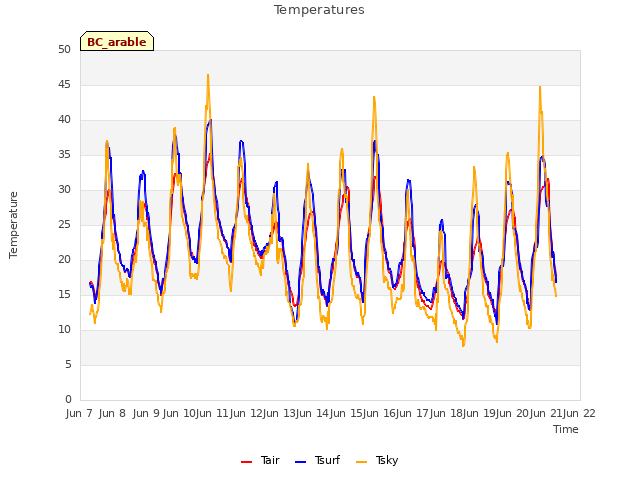Click the BC_arable annotation label
The height and width of the screenshot is (480, 640).
click(117, 41)
